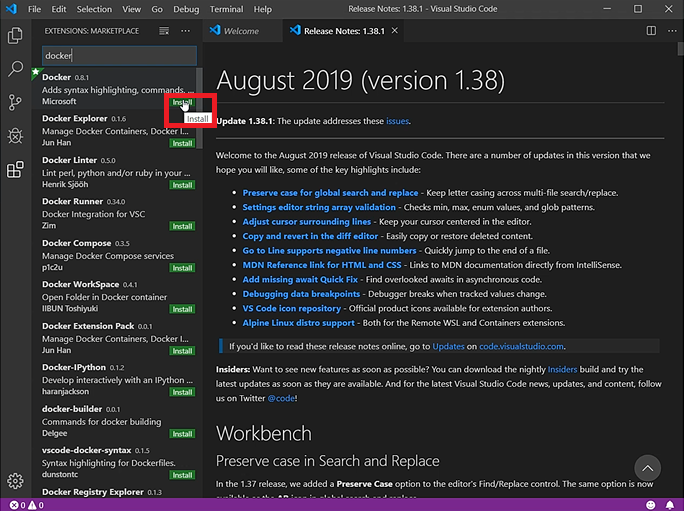This screenshot has height=512, width=685.
Task: Open the Go menu
Action: [157, 9]
